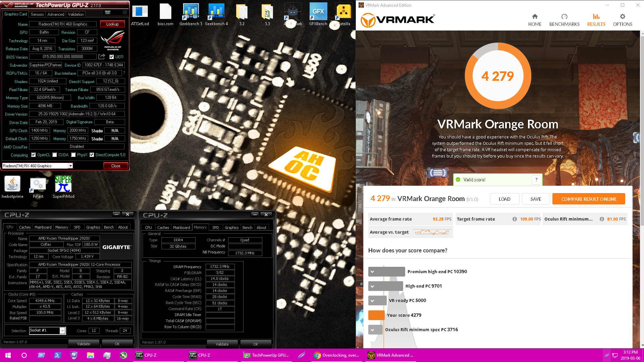This screenshot has width=644, height=362.
Task: Switch to Chrome Overclocking window in taskbar
Action: 336,355
